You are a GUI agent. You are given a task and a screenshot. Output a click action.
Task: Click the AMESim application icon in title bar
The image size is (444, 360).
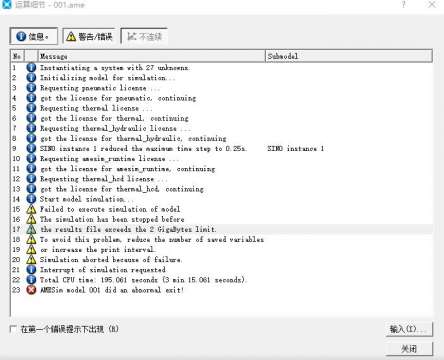pyautogui.click(x=6, y=4)
